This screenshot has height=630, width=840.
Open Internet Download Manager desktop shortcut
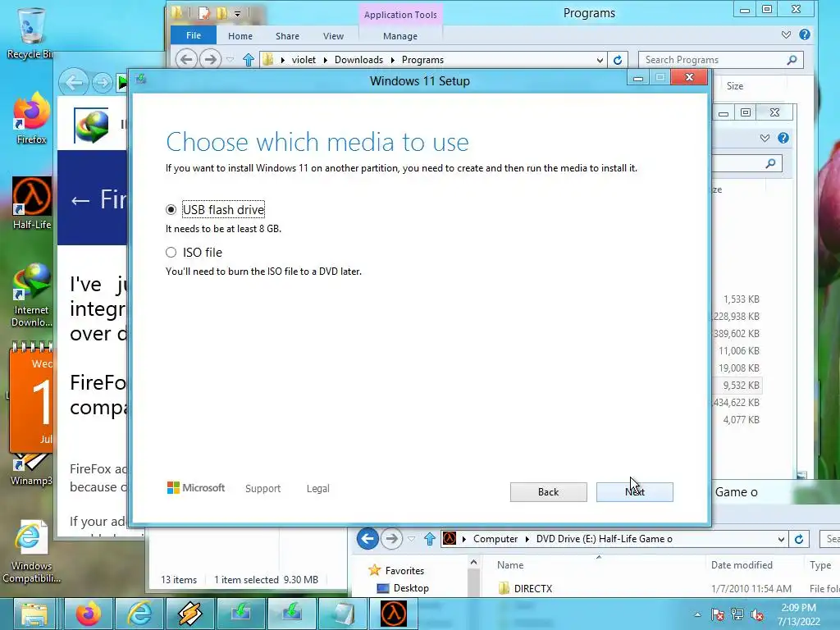pyautogui.click(x=31, y=295)
